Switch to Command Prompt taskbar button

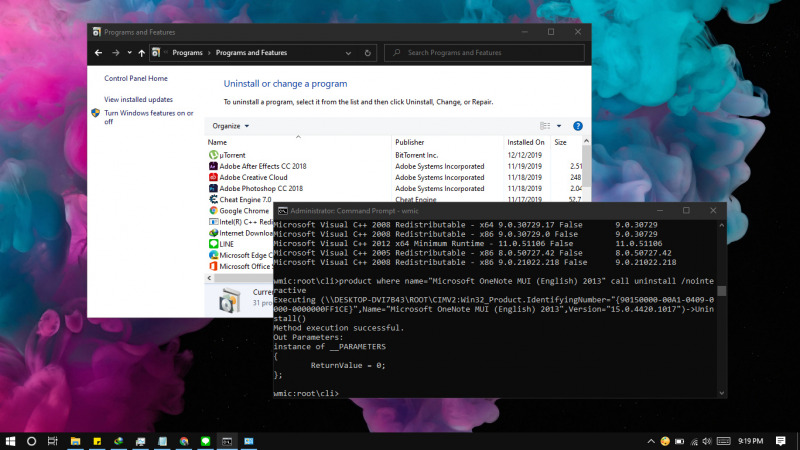pos(227,441)
